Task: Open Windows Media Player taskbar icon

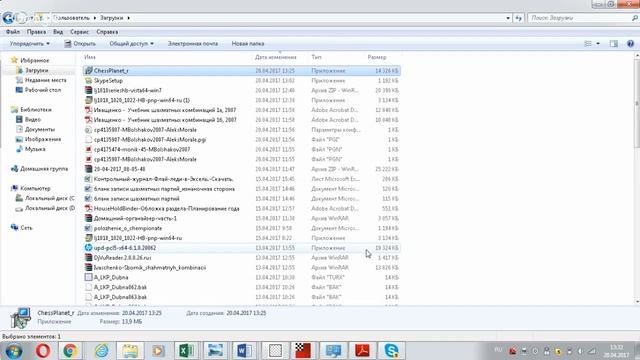Action: click(158, 351)
